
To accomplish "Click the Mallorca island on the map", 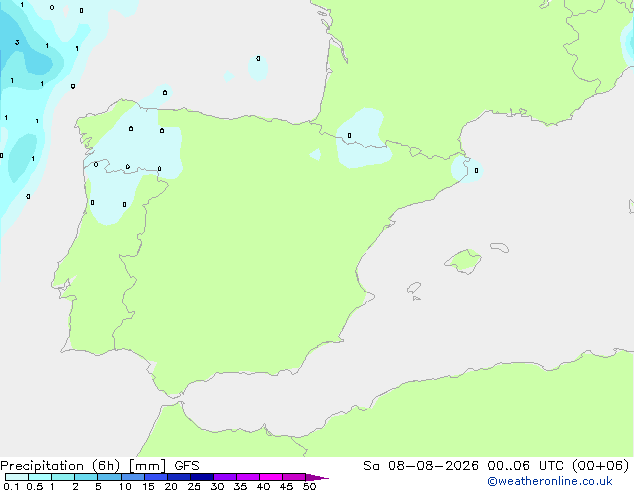I will pyautogui.click(x=464, y=261).
